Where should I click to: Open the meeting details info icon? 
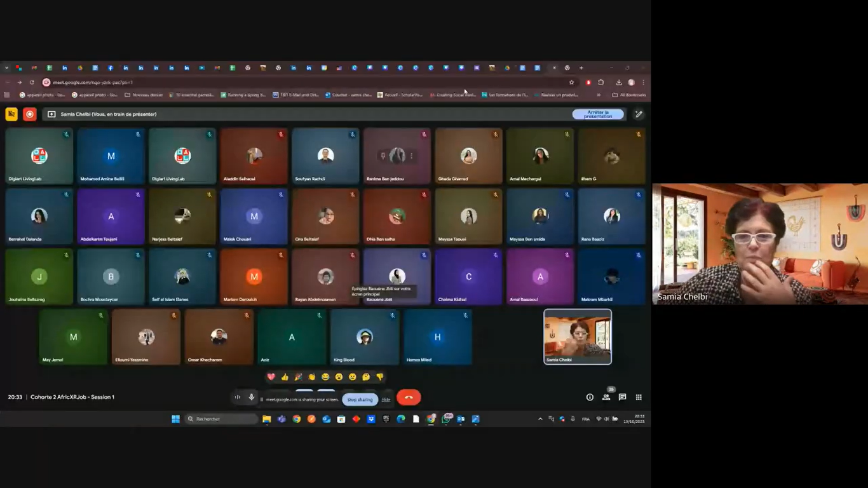(x=590, y=397)
